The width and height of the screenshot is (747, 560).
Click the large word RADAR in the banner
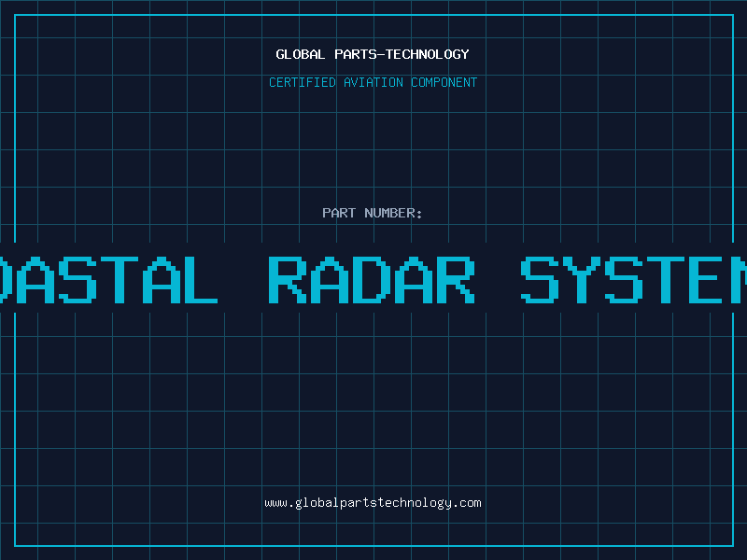tap(371, 279)
